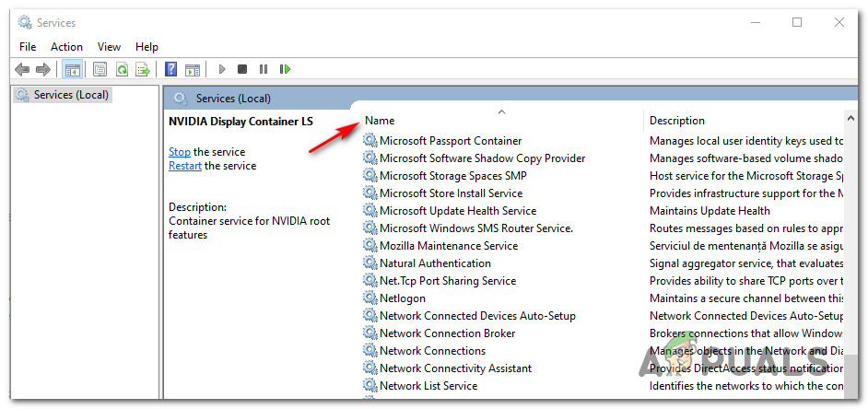The image size is (868, 409).
Task: Open the Action menu
Action: click(x=66, y=46)
